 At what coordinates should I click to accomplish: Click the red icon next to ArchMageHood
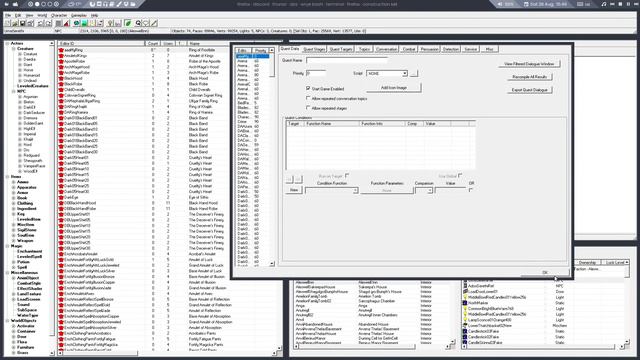[61, 67]
